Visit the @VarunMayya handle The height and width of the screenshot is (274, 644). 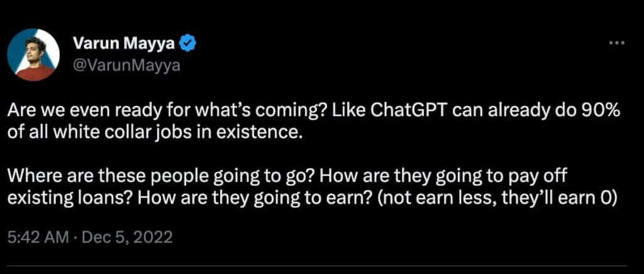pos(126,65)
